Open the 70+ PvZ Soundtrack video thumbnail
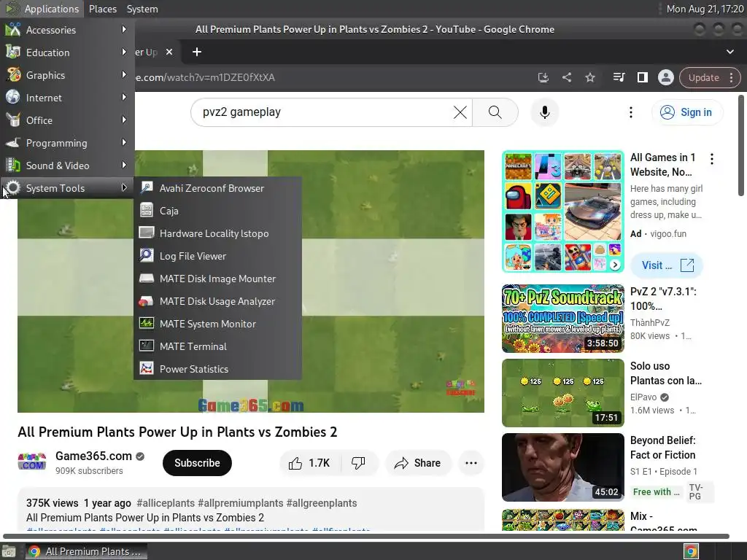Viewport: 747px width, 560px height. pos(562,319)
